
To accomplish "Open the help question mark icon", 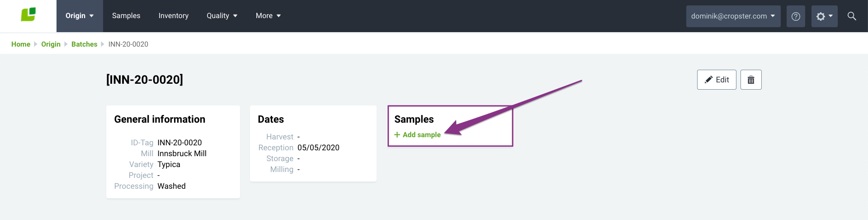I will 796,16.
